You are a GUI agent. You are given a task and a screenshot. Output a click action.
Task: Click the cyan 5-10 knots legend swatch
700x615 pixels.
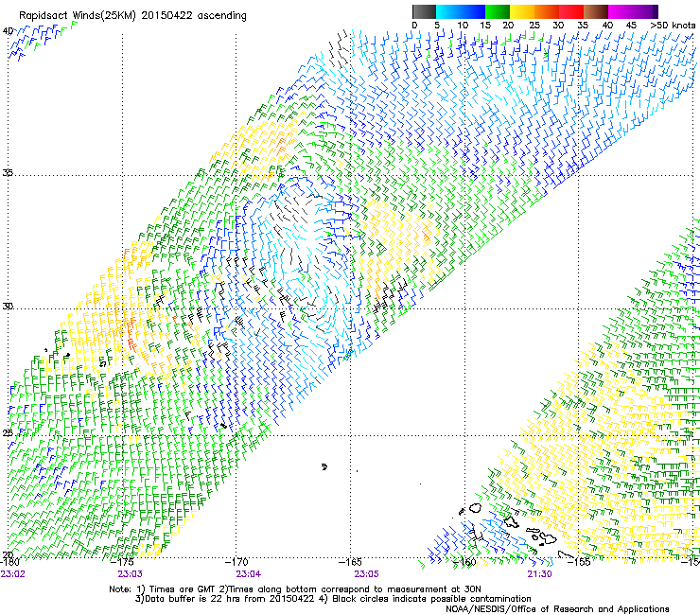coord(448,11)
